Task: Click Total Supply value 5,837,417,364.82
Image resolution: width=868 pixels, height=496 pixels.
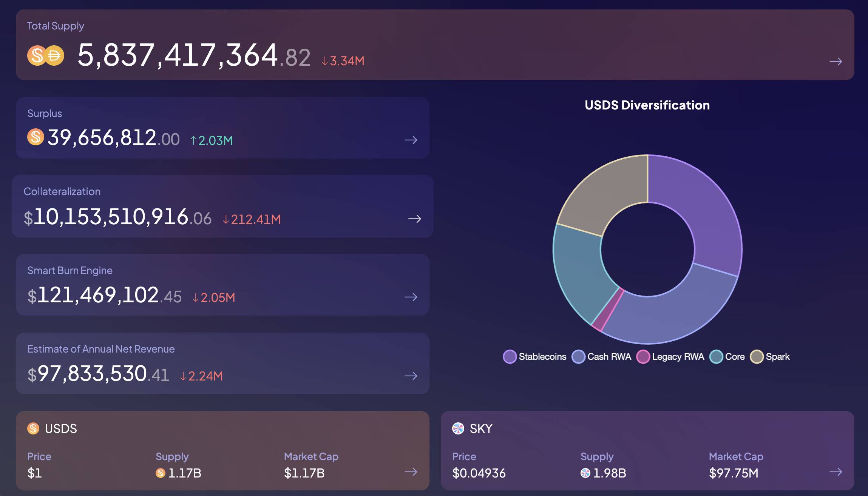Action: pyautogui.click(x=194, y=55)
